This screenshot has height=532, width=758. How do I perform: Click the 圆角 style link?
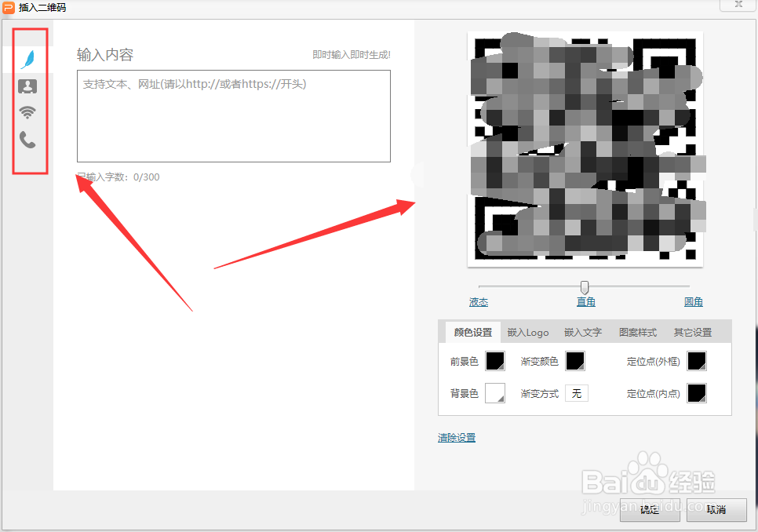(693, 302)
